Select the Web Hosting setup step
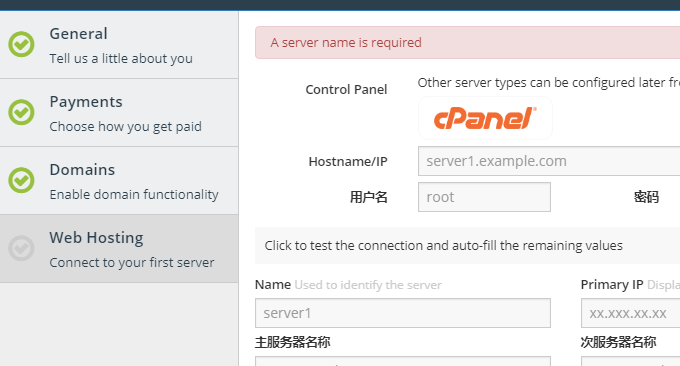 pyautogui.click(x=119, y=248)
